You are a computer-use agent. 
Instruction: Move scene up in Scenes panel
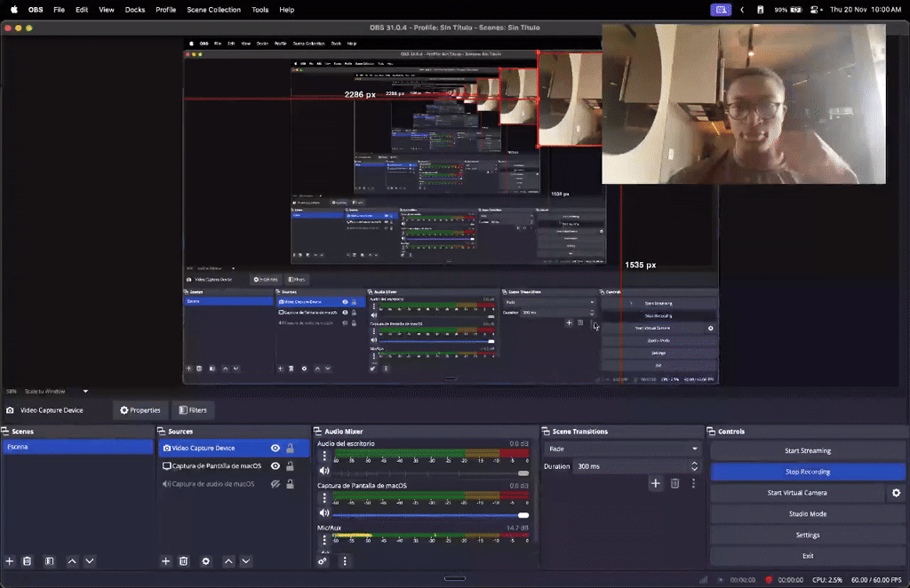pyautogui.click(x=72, y=560)
